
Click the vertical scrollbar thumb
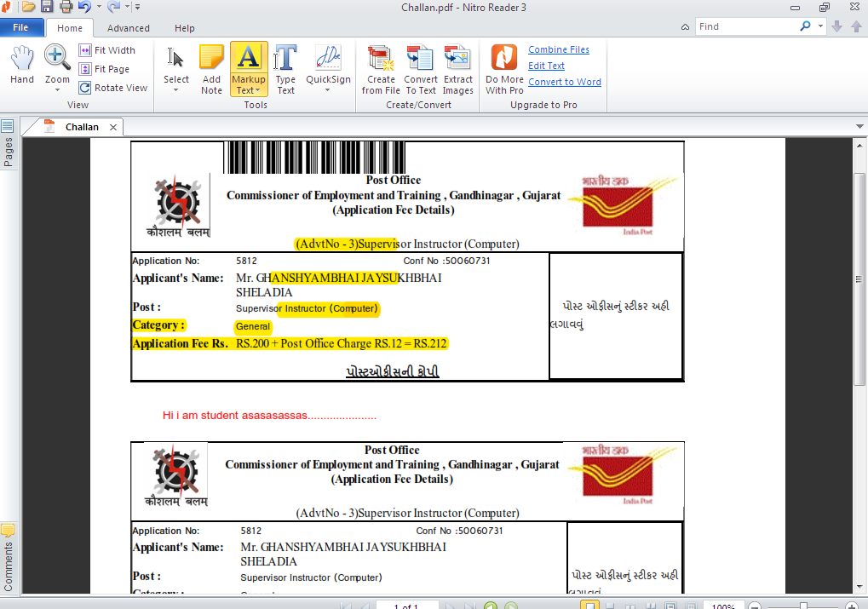pyautogui.click(x=859, y=279)
